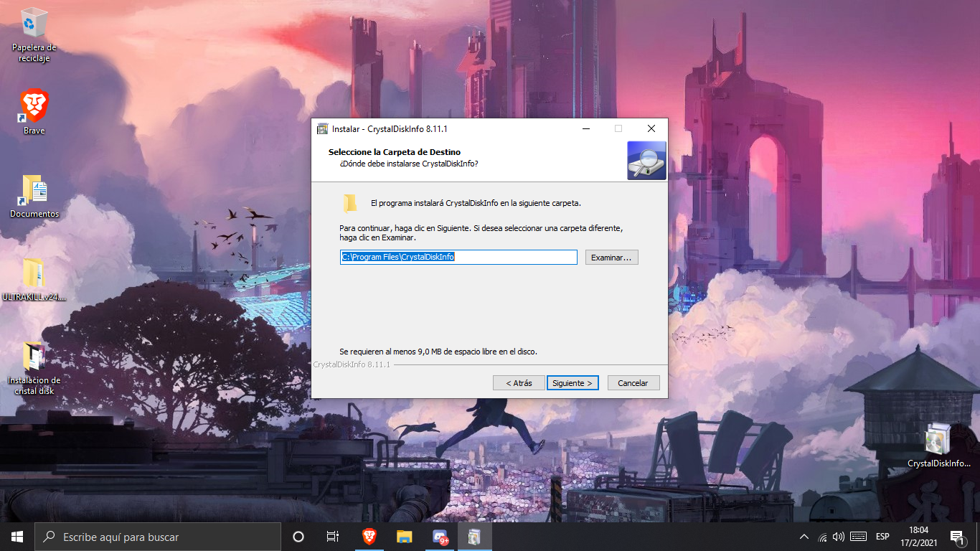Click the taskbar search box

[157, 537]
